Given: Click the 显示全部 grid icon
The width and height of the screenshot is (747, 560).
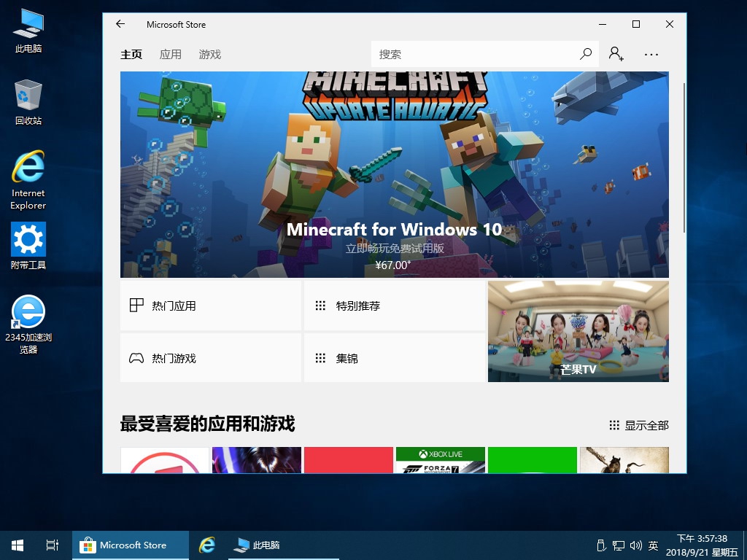Looking at the screenshot, I should tap(614, 425).
